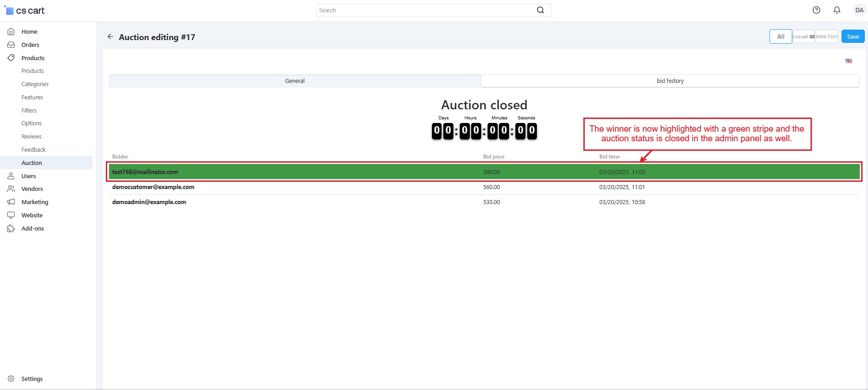
Task: Expand the Marketing sidebar section
Action: pyautogui.click(x=35, y=202)
